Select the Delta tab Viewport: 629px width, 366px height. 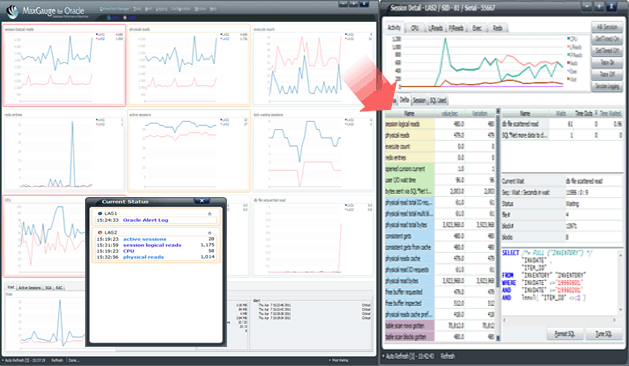tap(404, 100)
